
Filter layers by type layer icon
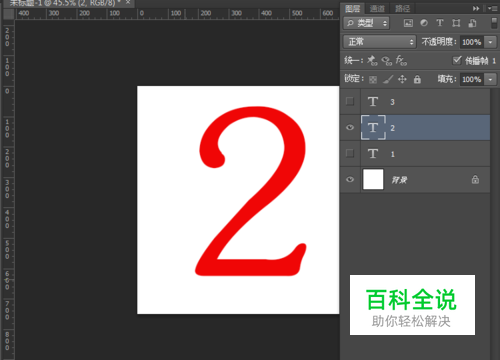click(440, 23)
